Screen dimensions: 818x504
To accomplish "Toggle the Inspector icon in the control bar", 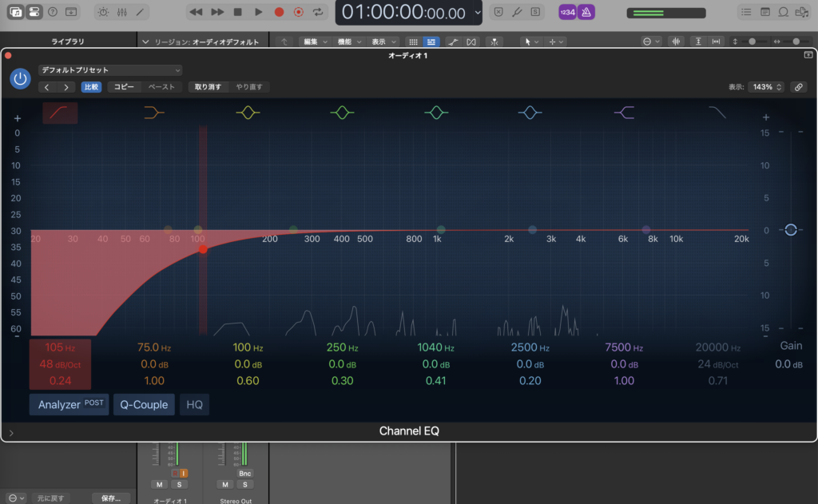I will point(34,12).
